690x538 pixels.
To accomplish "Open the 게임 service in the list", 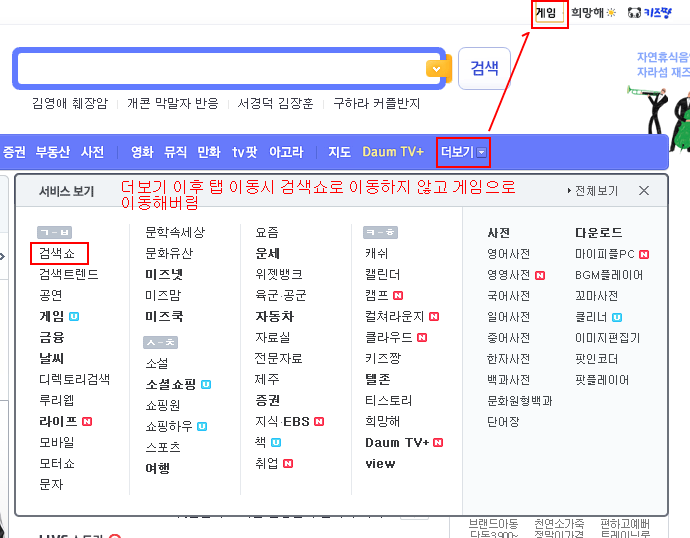I will [x=51, y=316].
